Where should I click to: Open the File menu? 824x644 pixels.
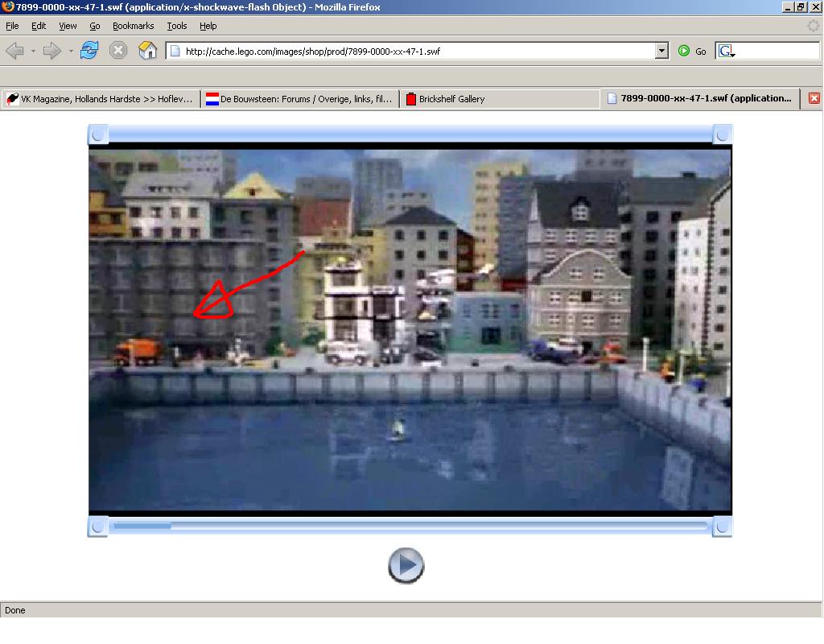[x=12, y=26]
